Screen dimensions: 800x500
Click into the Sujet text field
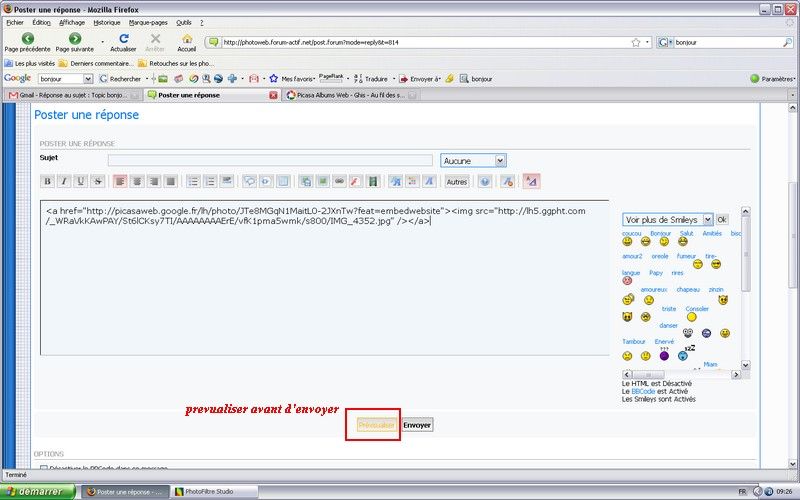click(270, 160)
